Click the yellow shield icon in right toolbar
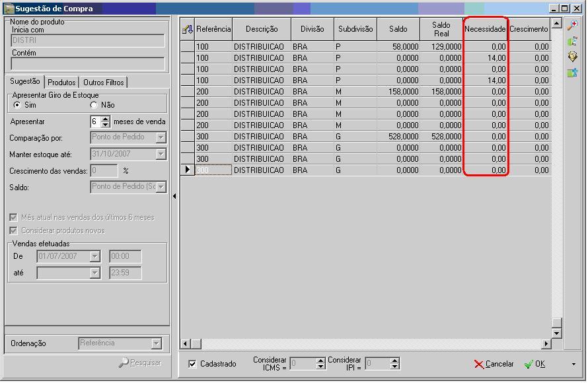 [x=572, y=57]
